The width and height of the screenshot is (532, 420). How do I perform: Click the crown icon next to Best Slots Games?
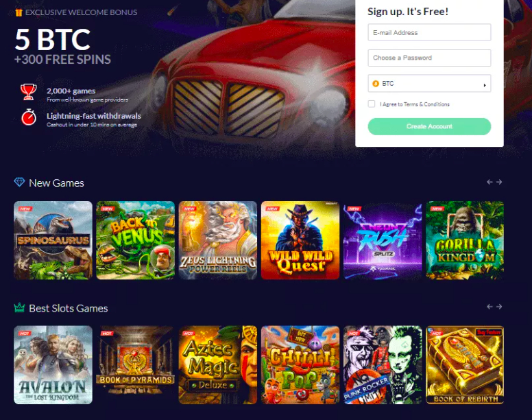[x=19, y=307]
